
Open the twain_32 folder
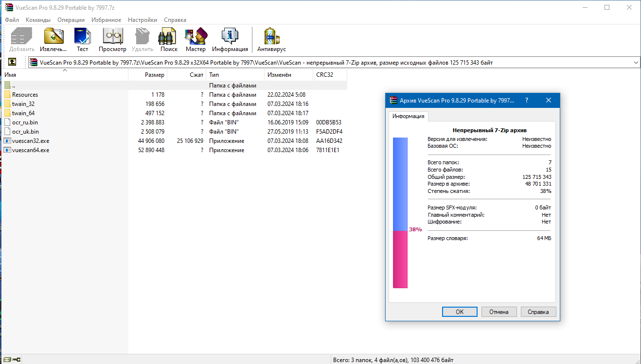click(22, 104)
